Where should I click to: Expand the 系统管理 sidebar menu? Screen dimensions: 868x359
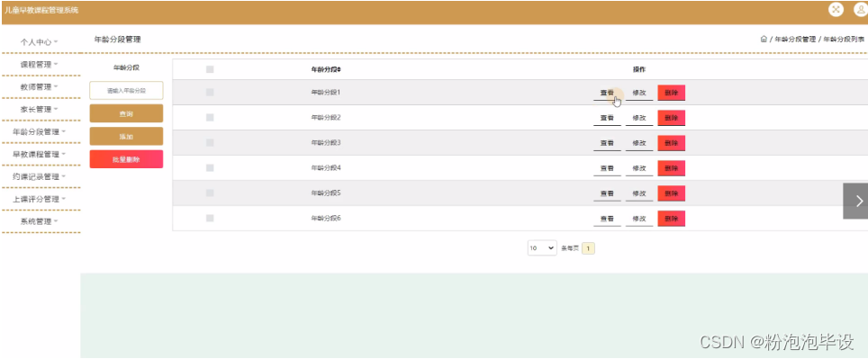coord(40,221)
